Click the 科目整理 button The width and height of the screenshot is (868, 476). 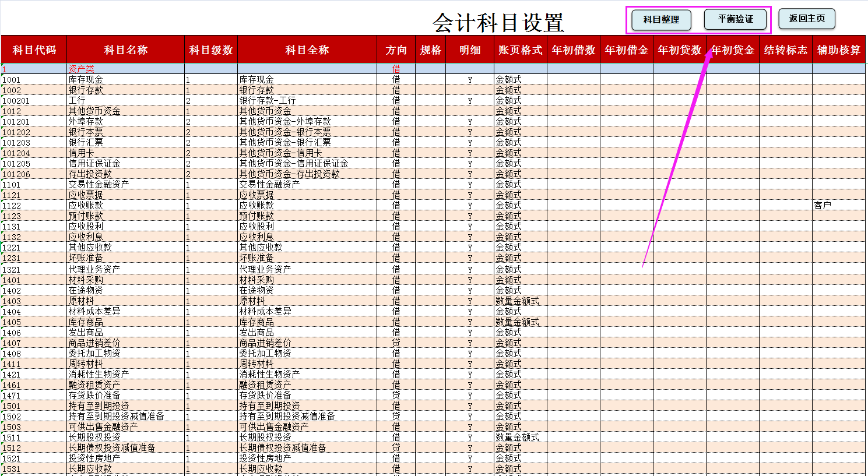click(661, 20)
